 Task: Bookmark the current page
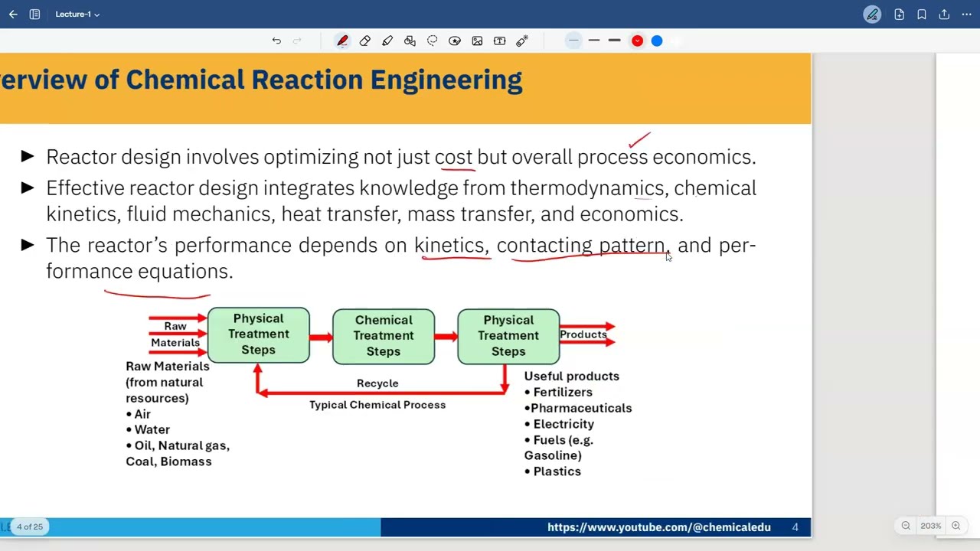(922, 14)
